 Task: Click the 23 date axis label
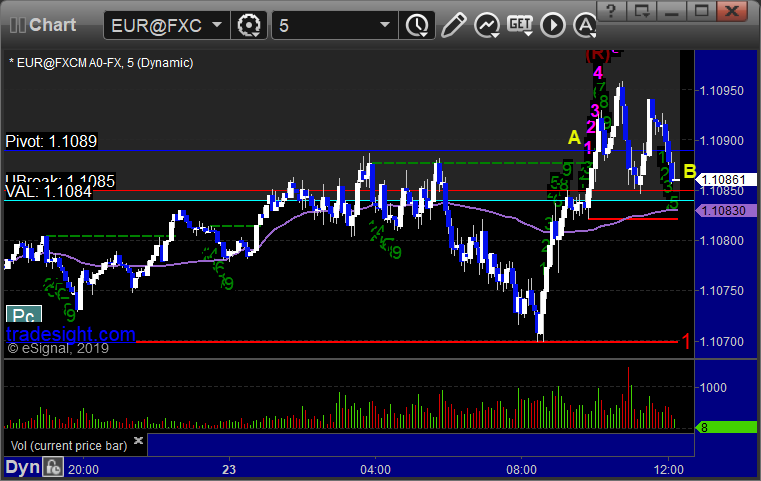[229, 470]
